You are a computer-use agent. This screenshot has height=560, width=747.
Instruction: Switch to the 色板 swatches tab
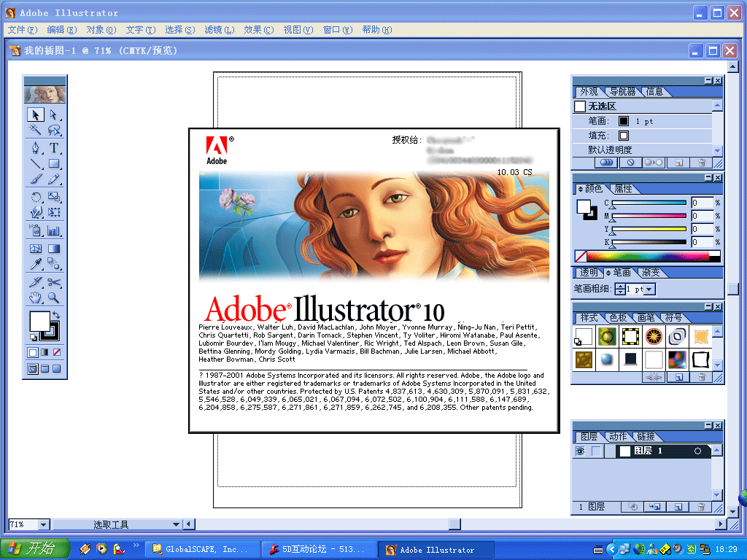(x=618, y=318)
